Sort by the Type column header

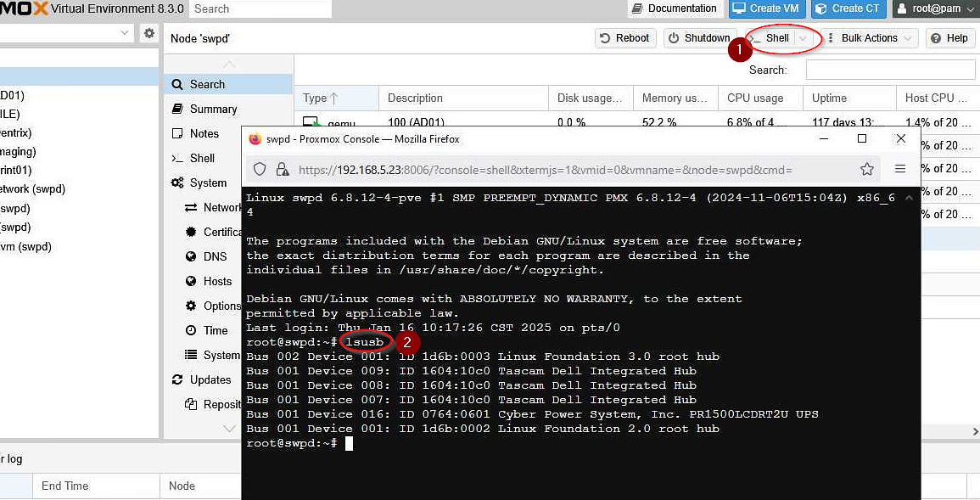pos(336,98)
